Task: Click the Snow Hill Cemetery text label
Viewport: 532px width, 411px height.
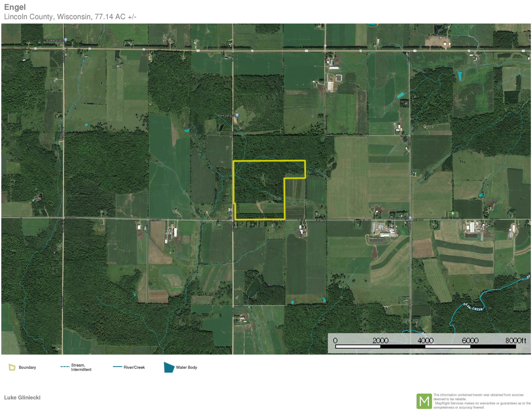Action: 453,218
